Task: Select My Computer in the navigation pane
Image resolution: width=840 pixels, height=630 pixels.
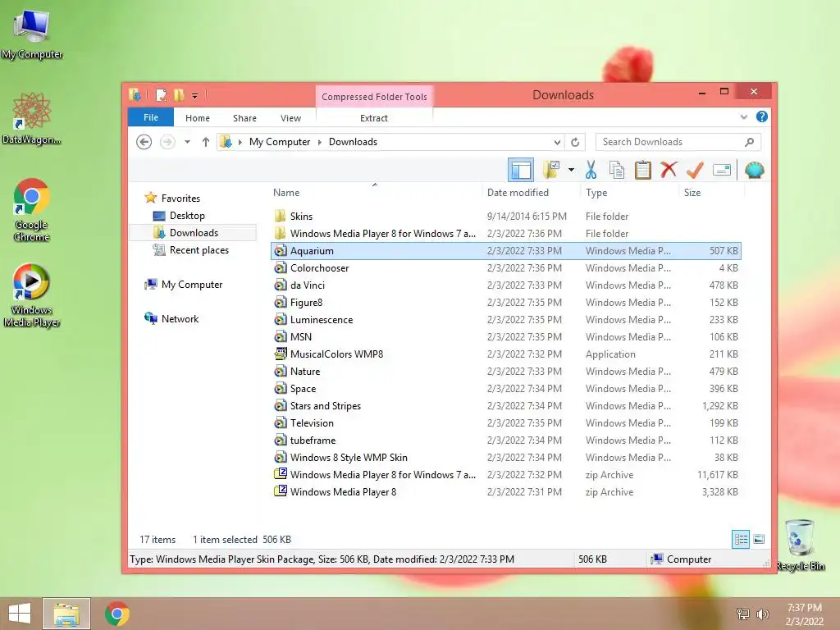Action: 192,285
